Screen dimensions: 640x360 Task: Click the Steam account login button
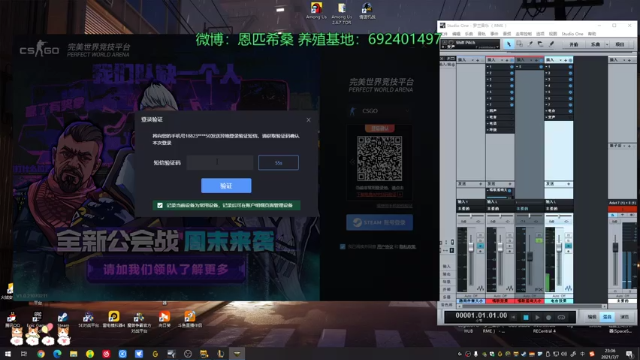click(380, 222)
